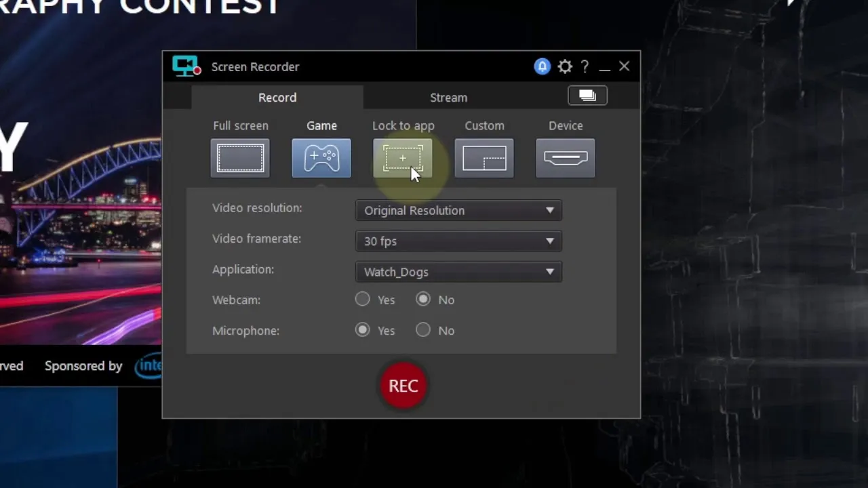Open the Video framerate 30 fps dropdown
The image size is (868, 488).
(x=458, y=241)
